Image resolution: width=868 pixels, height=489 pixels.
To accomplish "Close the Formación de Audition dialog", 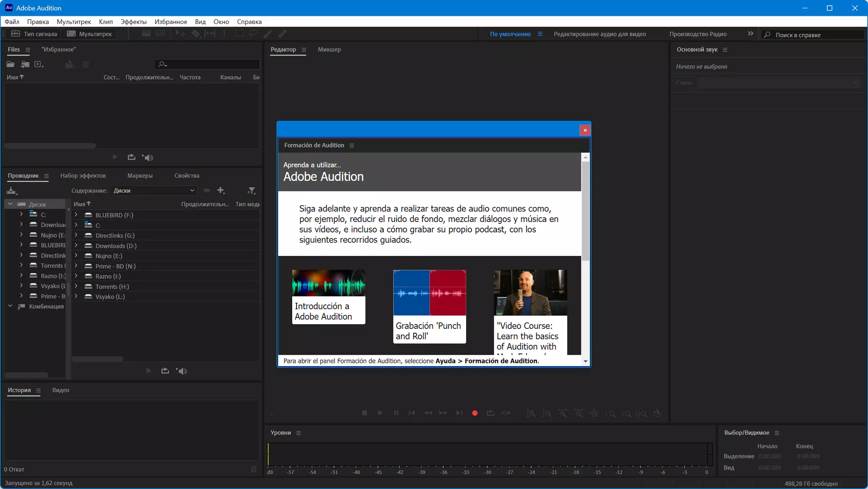I will point(585,130).
